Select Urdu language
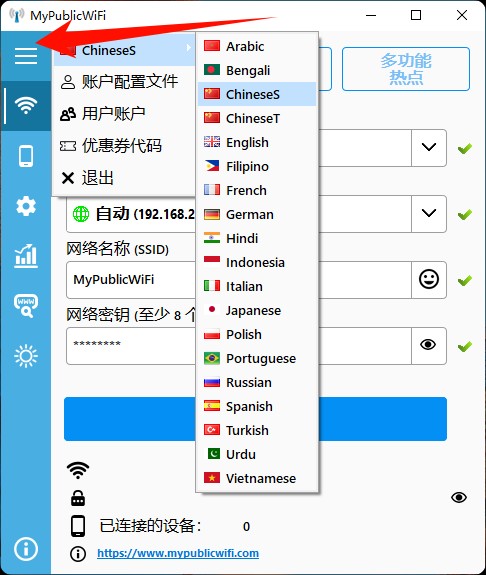Viewport: 486px width, 575px height. pos(257,454)
